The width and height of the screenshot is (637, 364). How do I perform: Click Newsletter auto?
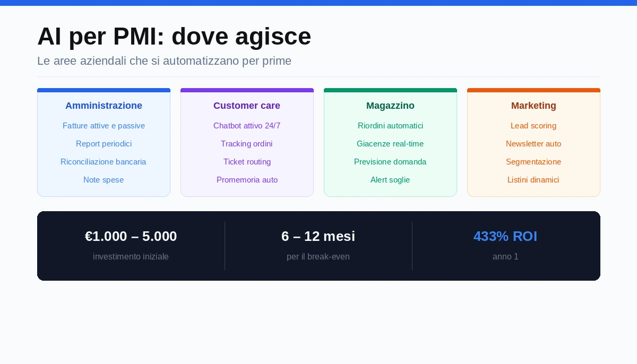(x=533, y=144)
